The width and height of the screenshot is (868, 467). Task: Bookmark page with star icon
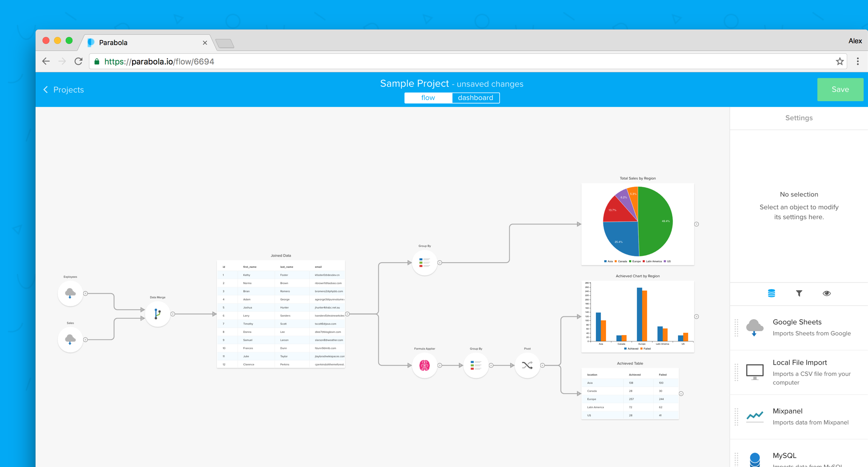click(x=840, y=61)
